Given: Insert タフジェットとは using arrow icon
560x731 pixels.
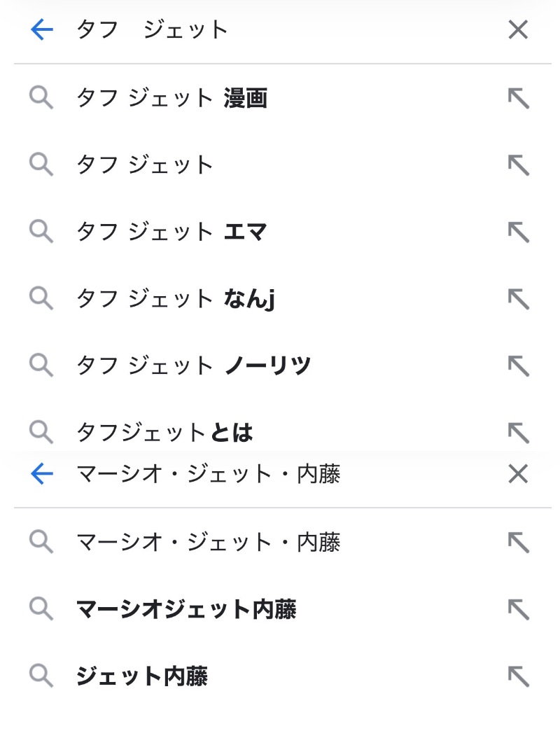Looking at the screenshot, I should (x=518, y=432).
